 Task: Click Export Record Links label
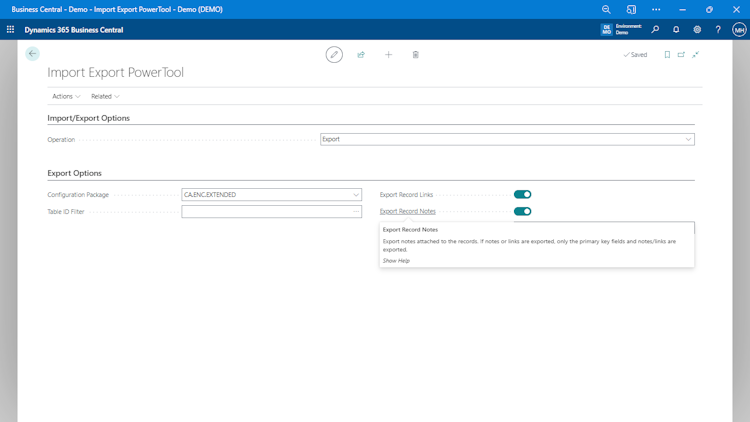(x=406, y=195)
